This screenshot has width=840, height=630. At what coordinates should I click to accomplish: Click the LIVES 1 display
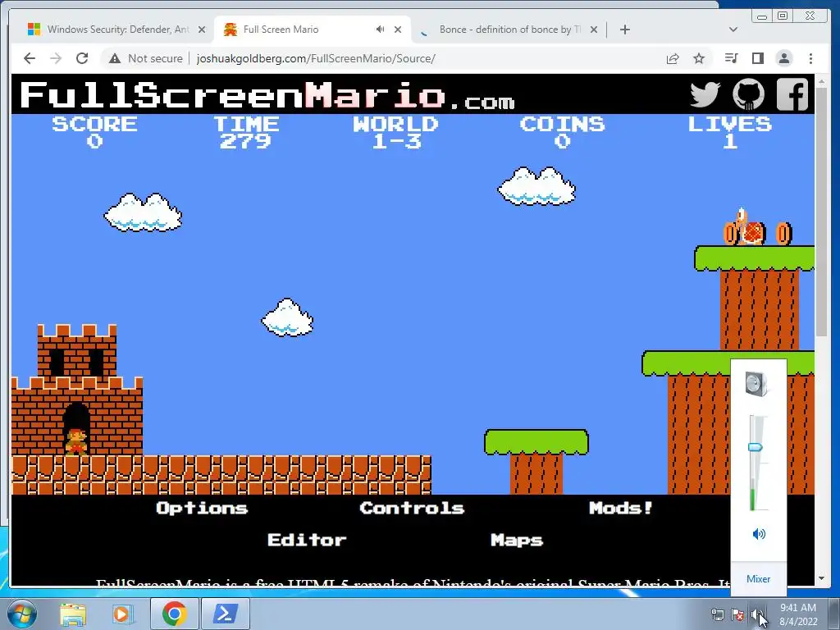729,132
